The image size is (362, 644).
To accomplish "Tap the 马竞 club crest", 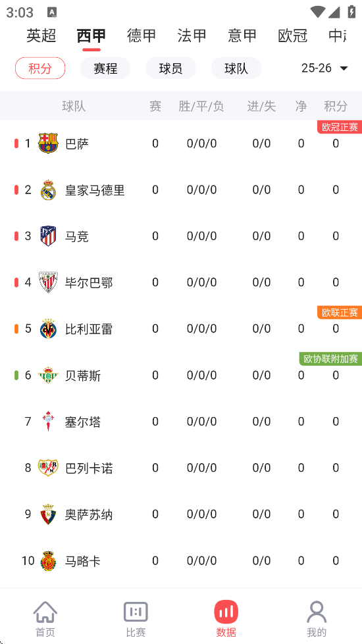I will (48, 236).
